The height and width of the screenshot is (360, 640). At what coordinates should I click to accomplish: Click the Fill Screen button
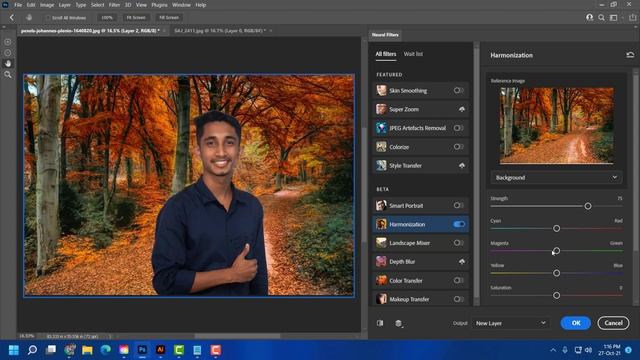(x=169, y=18)
